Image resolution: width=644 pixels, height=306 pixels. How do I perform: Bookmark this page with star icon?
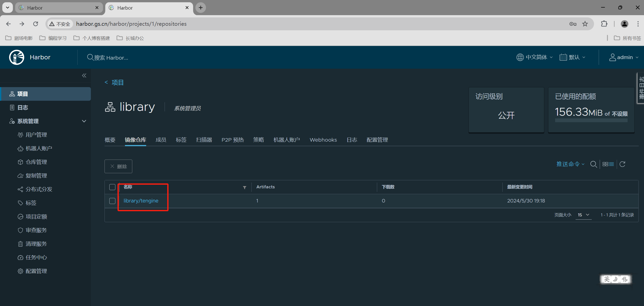click(x=585, y=24)
